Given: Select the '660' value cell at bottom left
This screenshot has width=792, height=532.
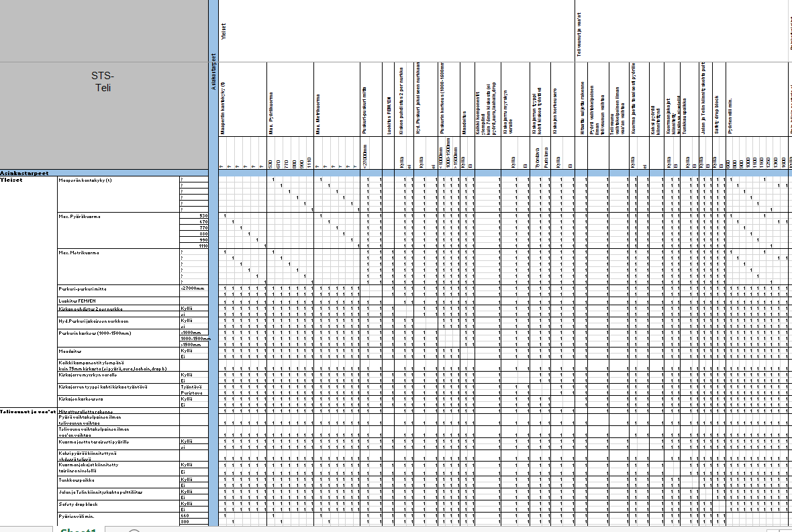Looking at the screenshot, I should 194,516.
